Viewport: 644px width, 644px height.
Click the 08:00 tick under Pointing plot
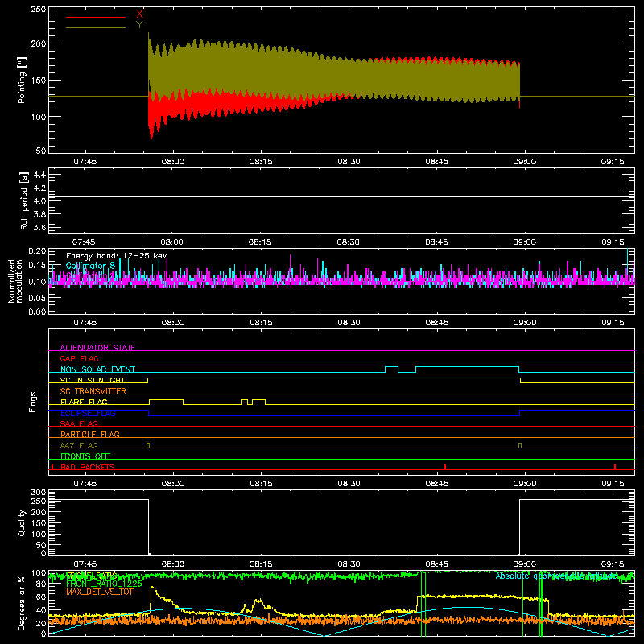click(x=173, y=162)
